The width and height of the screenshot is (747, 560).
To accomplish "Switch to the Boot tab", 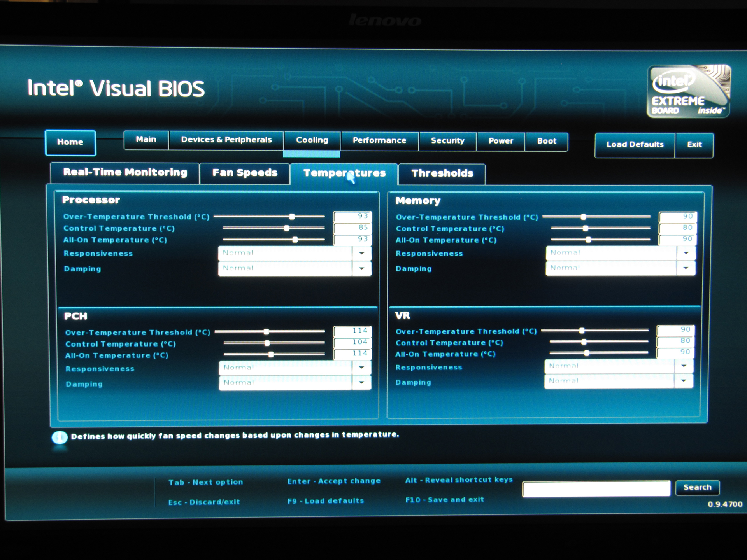I will pyautogui.click(x=547, y=142).
